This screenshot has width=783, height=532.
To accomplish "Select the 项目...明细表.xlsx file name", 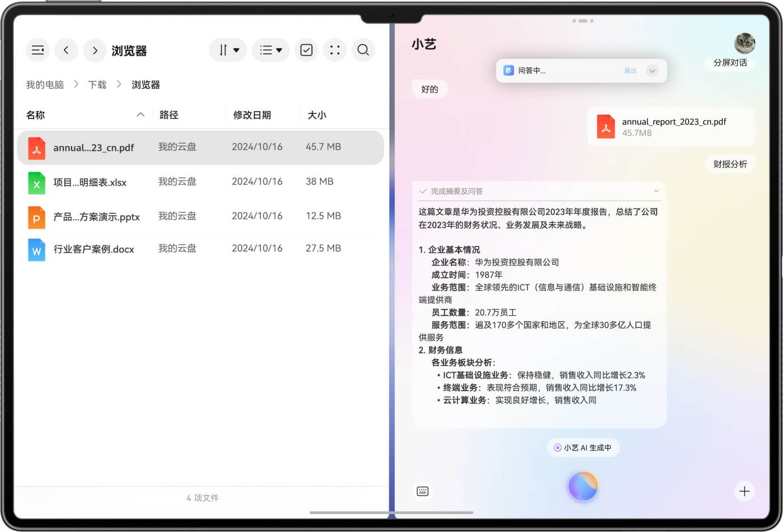I will tap(90, 182).
